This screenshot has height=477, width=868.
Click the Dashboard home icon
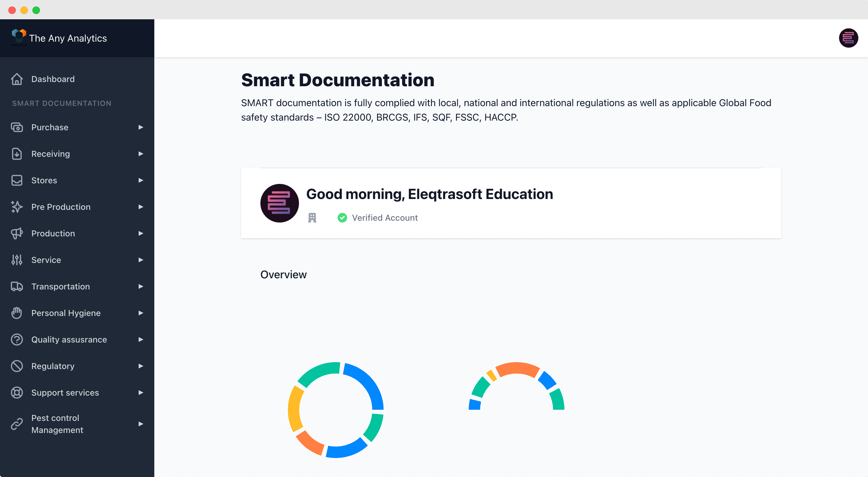tap(17, 79)
